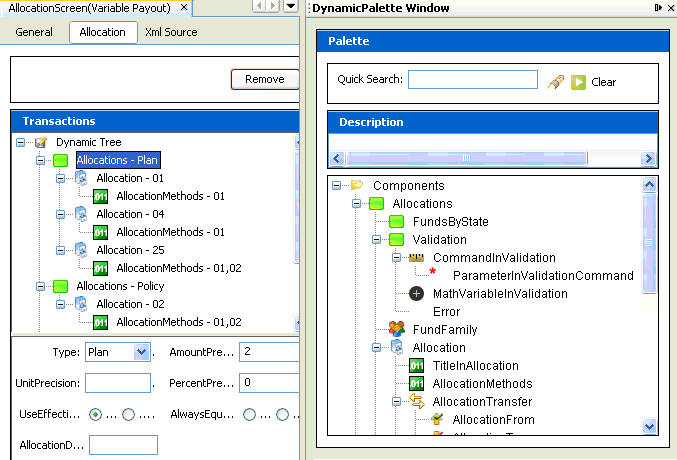Open the Type dropdown showing Plan
The width and height of the screenshot is (677, 460).
point(141,352)
